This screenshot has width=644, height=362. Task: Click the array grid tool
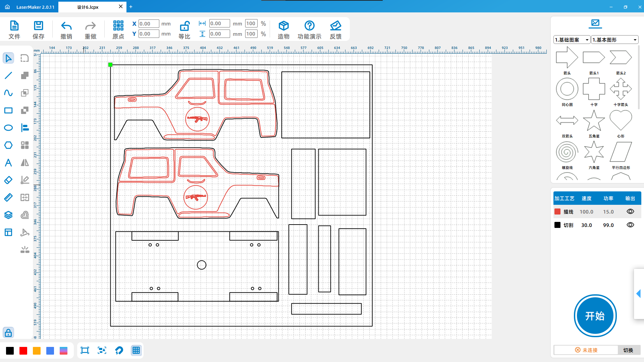(25, 145)
